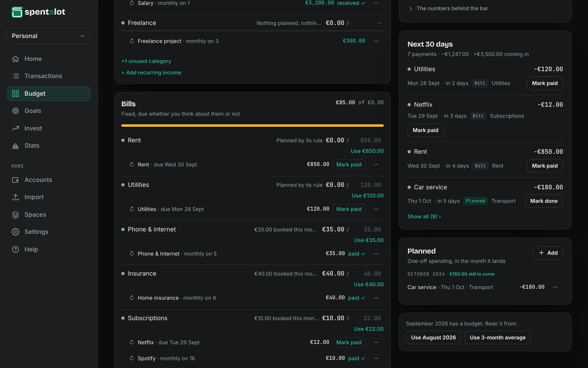Click Use August 2026 button
The image size is (588, 368).
click(x=433, y=338)
